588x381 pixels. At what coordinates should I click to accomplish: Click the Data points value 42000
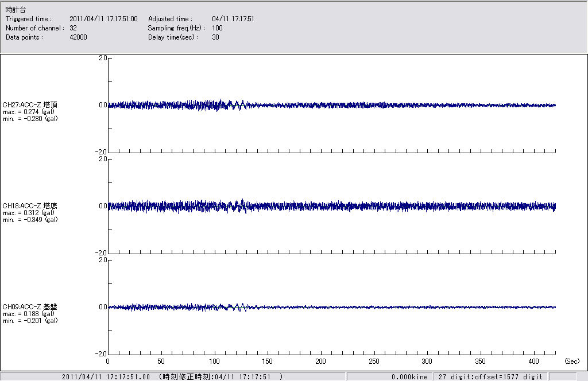[78, 37]
